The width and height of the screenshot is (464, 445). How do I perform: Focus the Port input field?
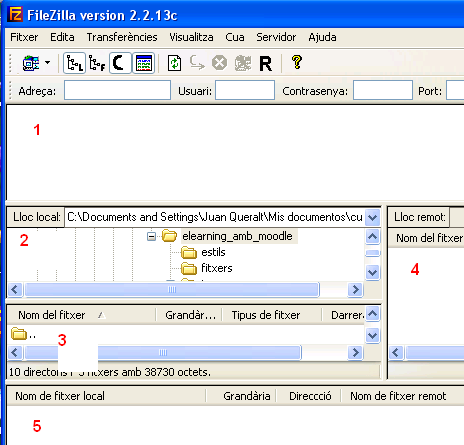tap(455, 90)
